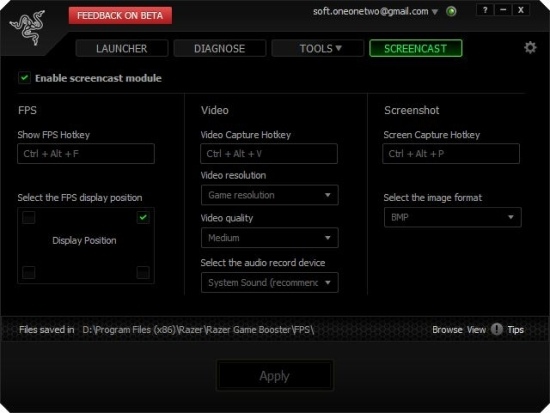Open settings via the gear icon
The width and height of the screenshot is (550, 413).
[530, 48]
